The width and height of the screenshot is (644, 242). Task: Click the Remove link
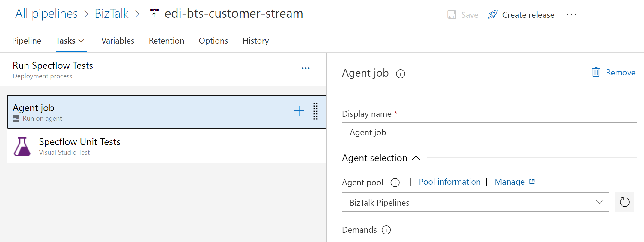tap(621, 72)
